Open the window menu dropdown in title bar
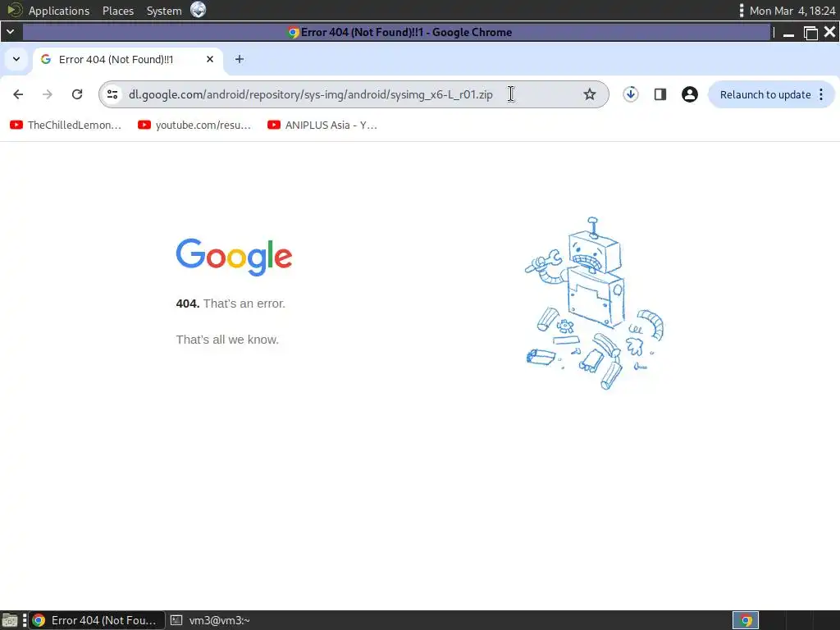Viewport: 840px width, 630px height. [10, 32]
